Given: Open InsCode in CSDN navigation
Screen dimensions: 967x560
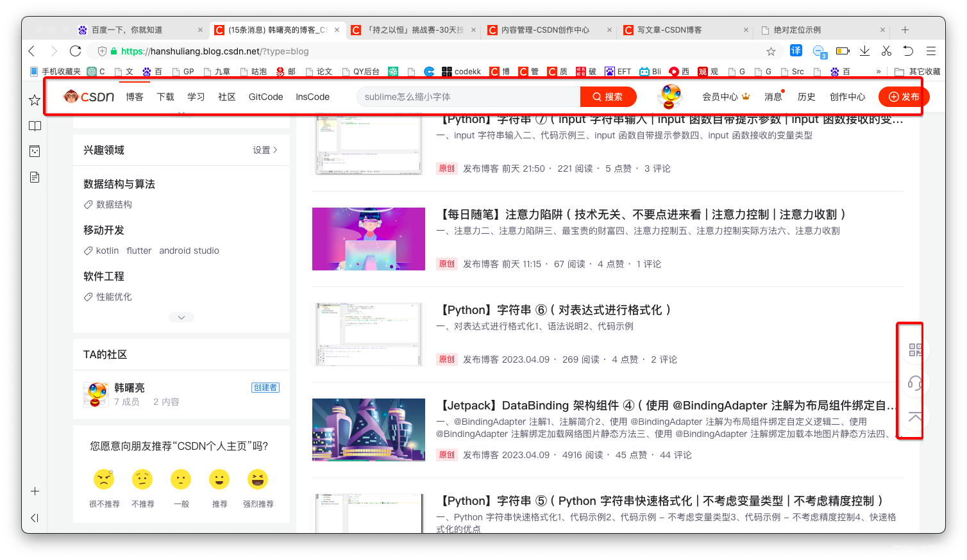Looking at the screenshot, I should (x=312, y=97).
